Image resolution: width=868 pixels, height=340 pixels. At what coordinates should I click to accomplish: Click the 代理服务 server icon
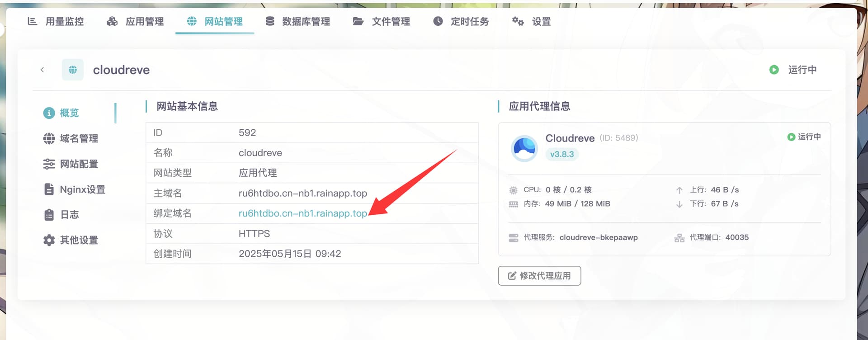(x=514, y=237)
